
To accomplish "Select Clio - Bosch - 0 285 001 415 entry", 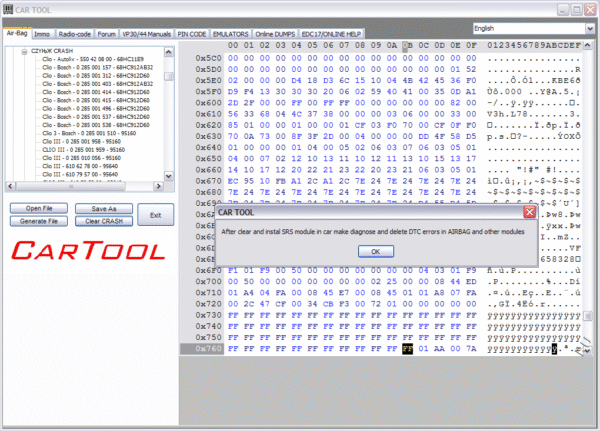I will [x=96, y=100].
